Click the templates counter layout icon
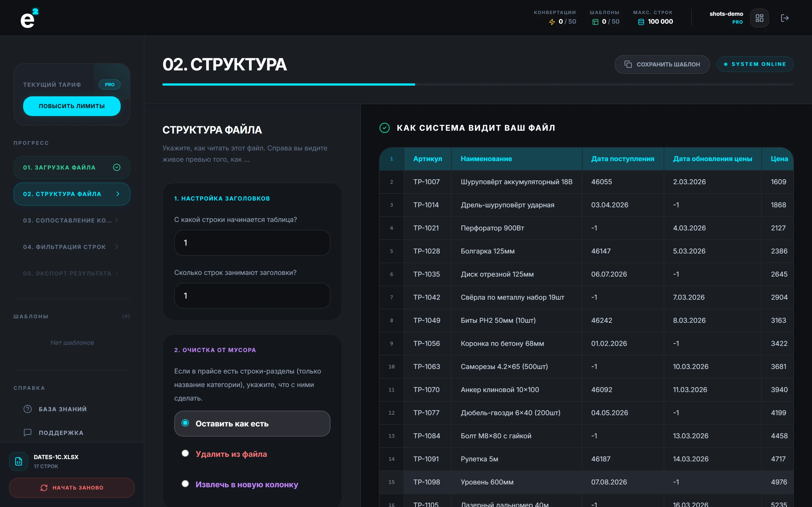This screenshot has height=507, width=812. click(595, 22)
